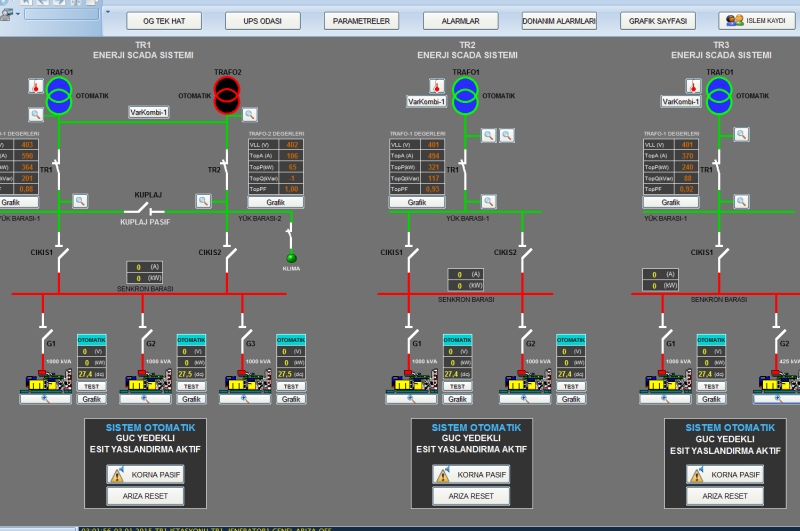Show the ALARMLAR page
This screenshot has height=531, width=800.
(460, 21)
